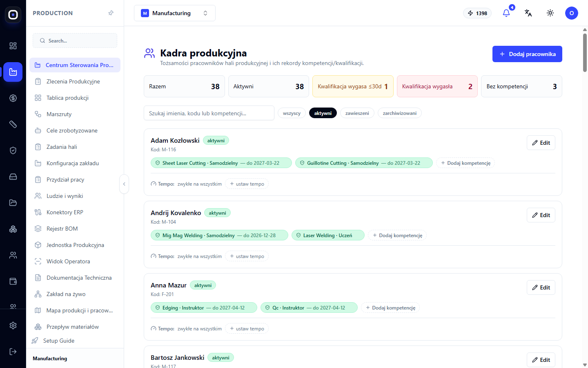
Task: Focus the sidebar Search field
Action: tap(75, 40)
